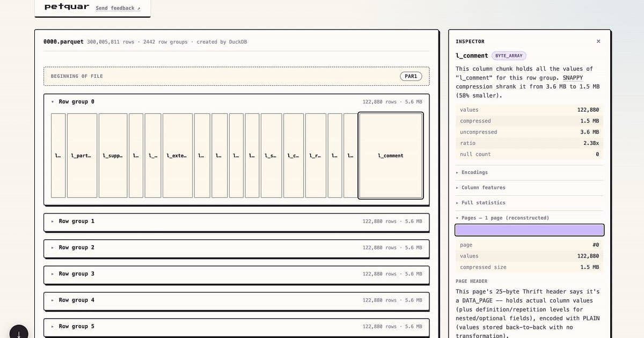Select the purple page #0 bar

529,230
